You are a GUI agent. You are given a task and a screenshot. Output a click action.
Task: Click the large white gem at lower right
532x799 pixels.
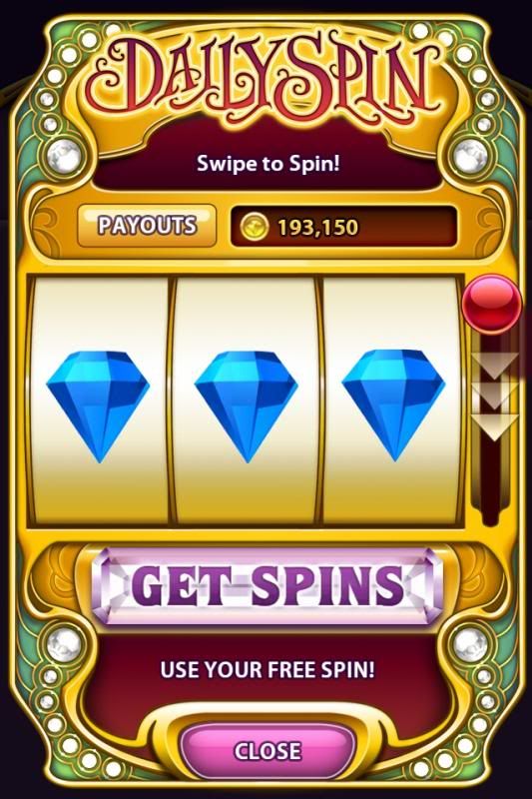click(470, 643)
